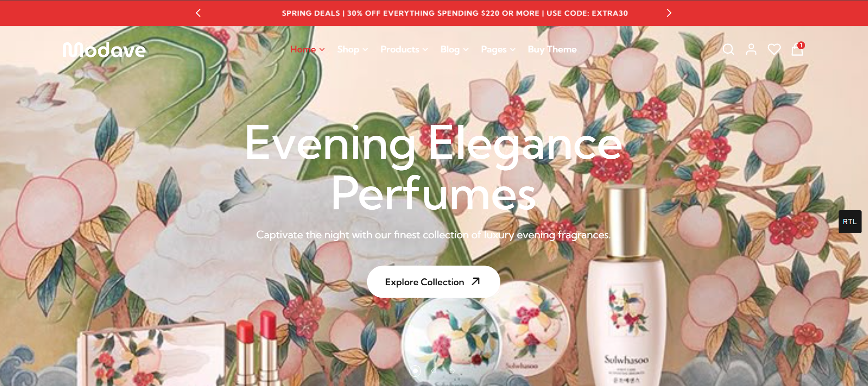This screenshot has width=868, height=386.
Task: Expand the Shop dropdown menu
Action: [x=352, y=49]
